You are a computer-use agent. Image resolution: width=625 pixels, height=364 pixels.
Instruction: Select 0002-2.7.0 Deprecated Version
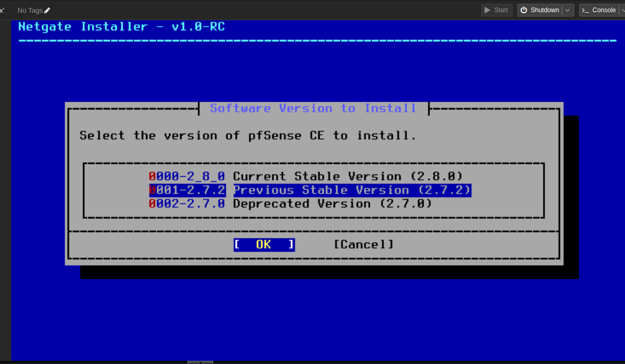[290, 203]
